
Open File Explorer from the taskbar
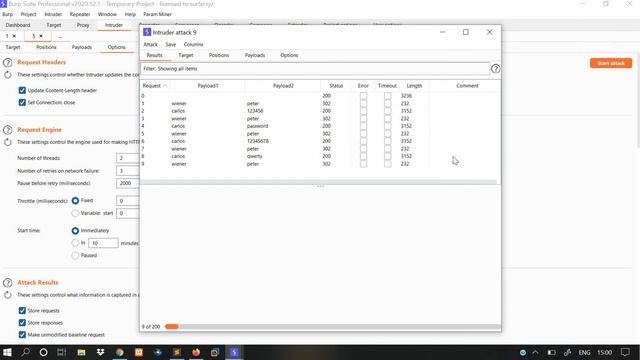[81, 352]
